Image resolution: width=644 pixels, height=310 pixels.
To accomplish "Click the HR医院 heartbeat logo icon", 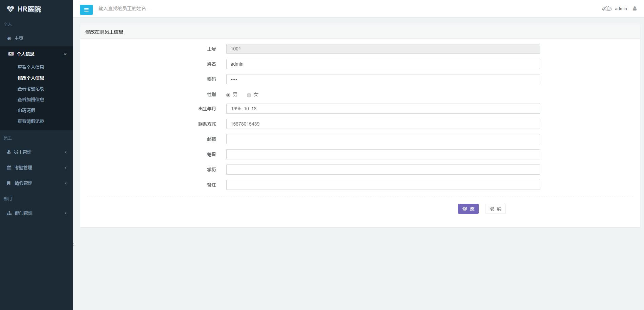I will click(11, 9).
